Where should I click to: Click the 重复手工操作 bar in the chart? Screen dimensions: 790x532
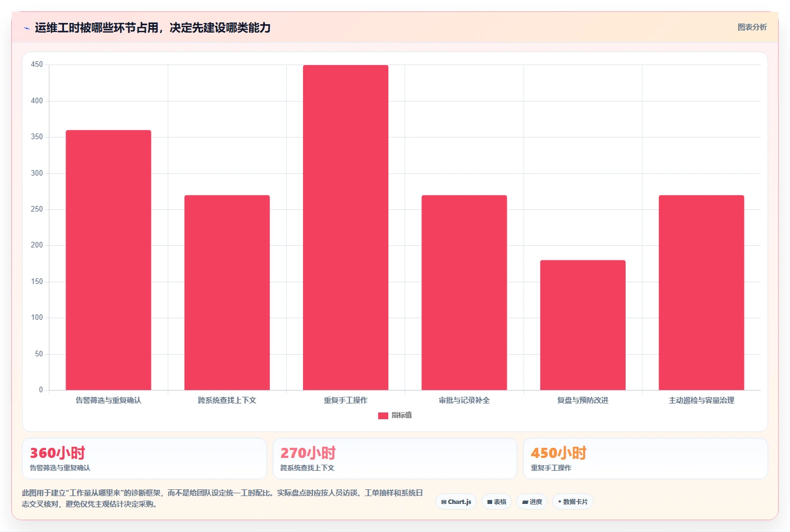[346, 227]
